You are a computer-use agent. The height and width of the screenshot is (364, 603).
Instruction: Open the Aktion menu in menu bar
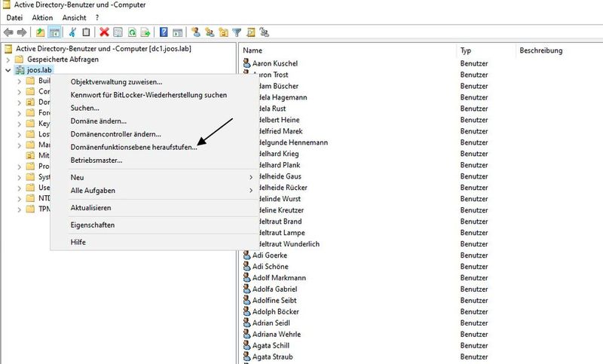click(42, 17)
